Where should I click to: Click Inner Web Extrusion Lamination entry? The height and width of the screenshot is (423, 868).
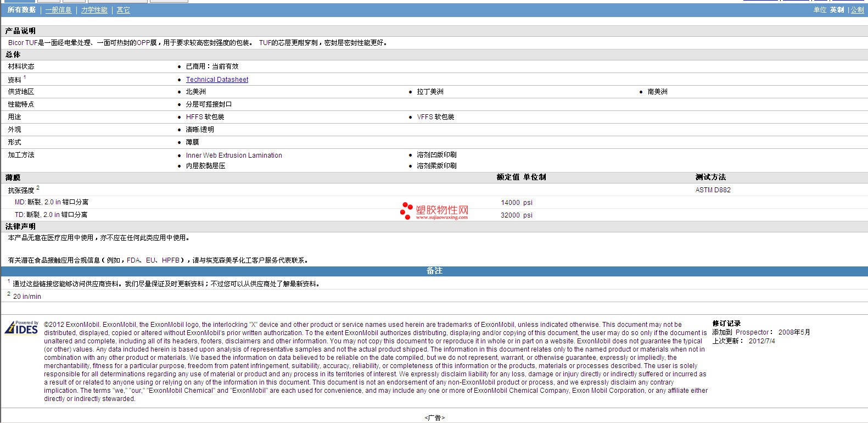point(234,155)
